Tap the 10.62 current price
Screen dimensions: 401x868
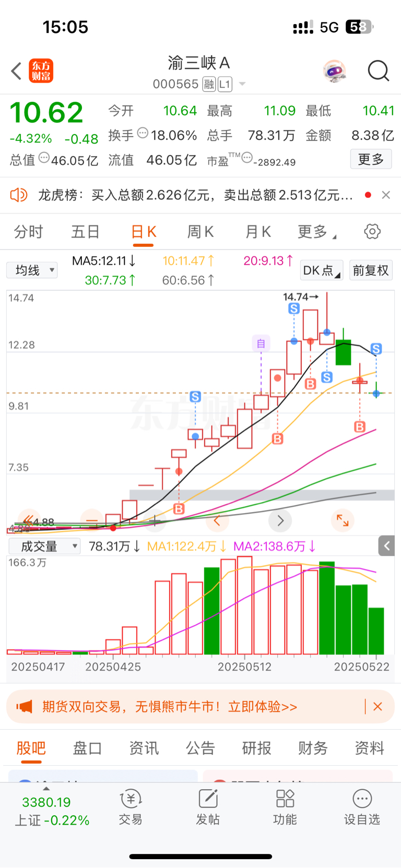click(46, 112)
